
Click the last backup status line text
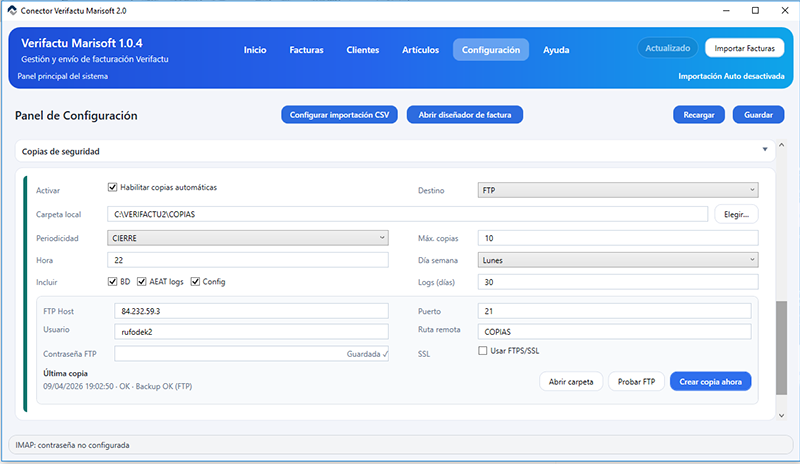tap(117, 386)
